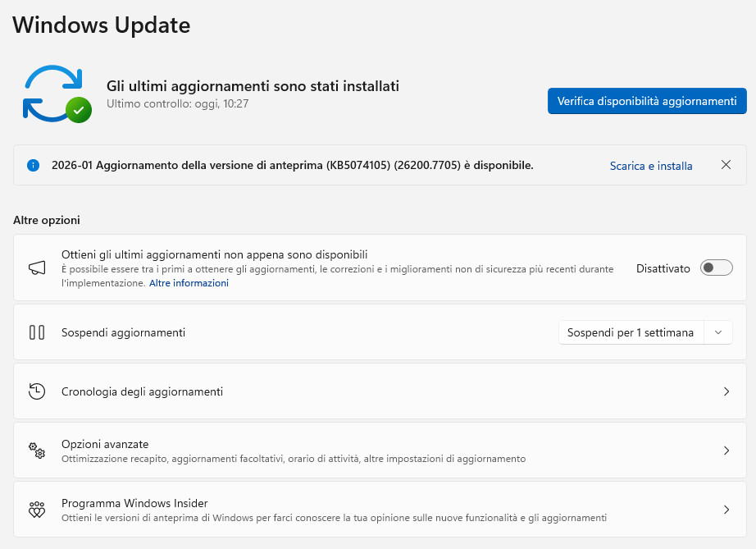Click the Gli ultimi aggiornamenti sono stati installati heading
The image size is (756, 549).
253,86
